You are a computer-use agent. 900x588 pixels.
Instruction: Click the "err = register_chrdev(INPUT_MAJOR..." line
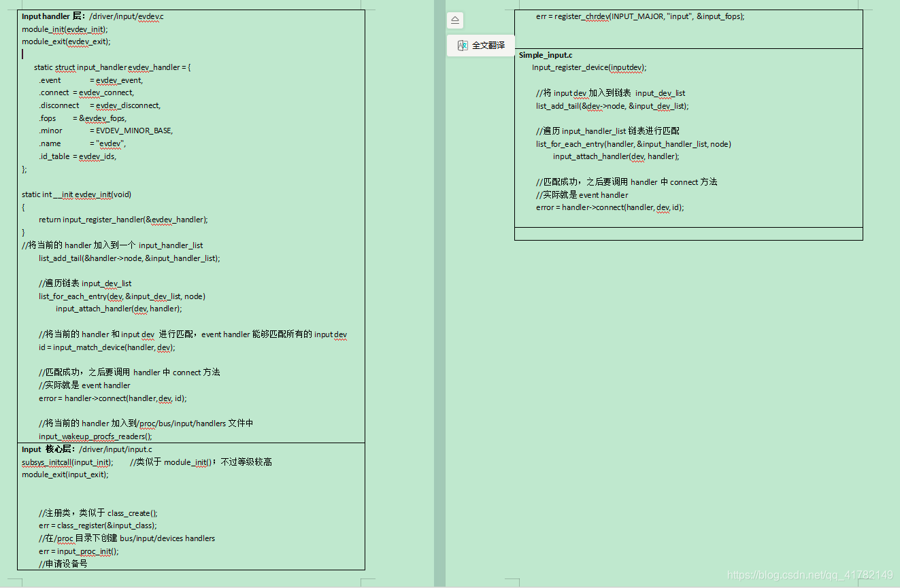(x=640, y=16)
